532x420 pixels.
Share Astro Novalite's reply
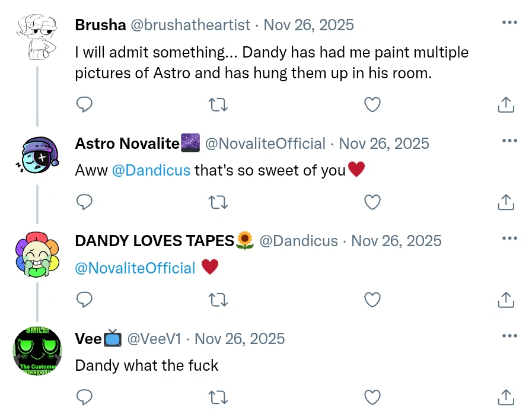point(505,202)
